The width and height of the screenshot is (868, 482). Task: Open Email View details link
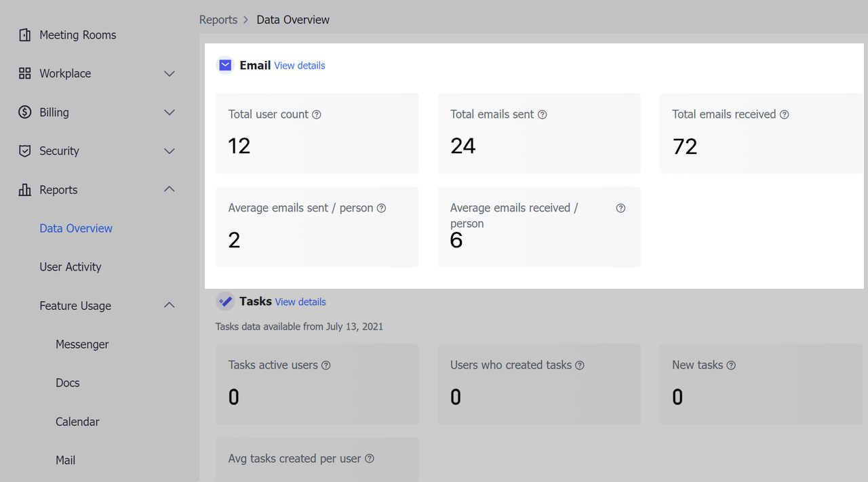tap(299, 66)
